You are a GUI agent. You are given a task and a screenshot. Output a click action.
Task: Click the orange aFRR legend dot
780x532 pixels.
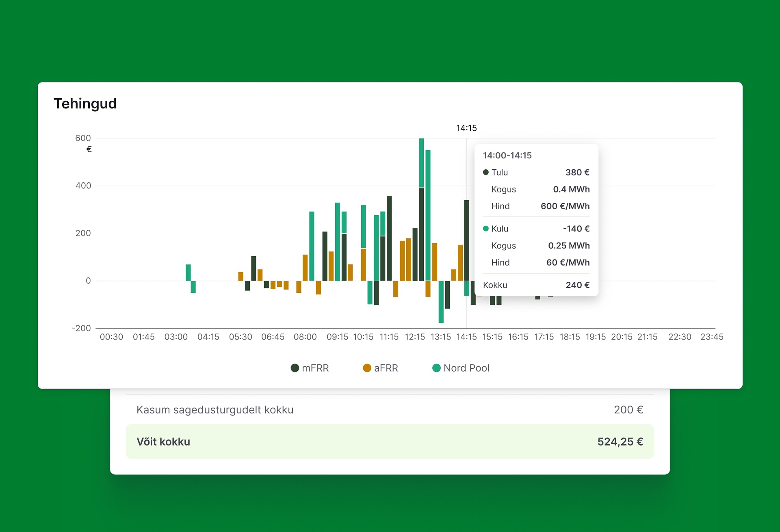click(x=367, y=368)
